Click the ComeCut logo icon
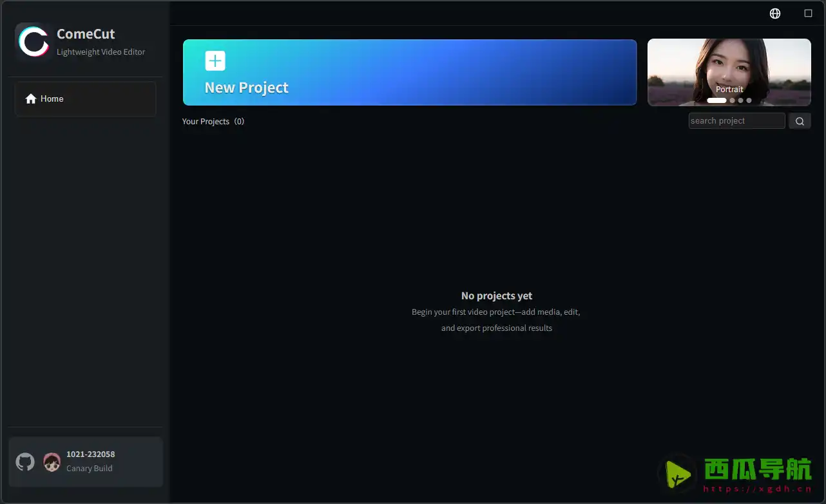The width and height of the screenshot is (826, 504). [x=34, y=42]
